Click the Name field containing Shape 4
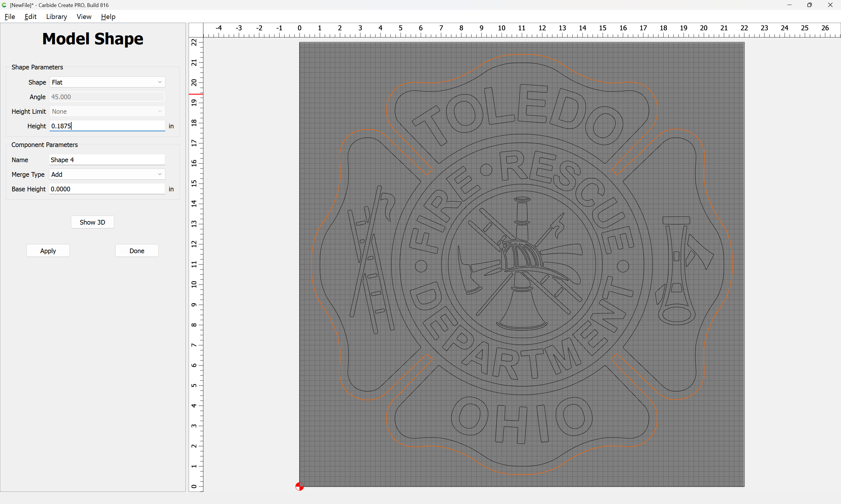Image resolution: width=841 pixels, height=504 pixels. pyautogui.click(x=107, y=160)
